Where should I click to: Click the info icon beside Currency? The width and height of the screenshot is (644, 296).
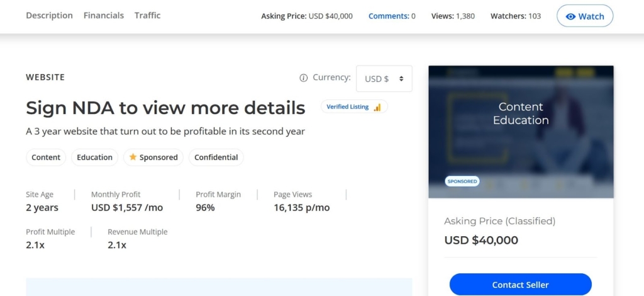click(304, 78)
